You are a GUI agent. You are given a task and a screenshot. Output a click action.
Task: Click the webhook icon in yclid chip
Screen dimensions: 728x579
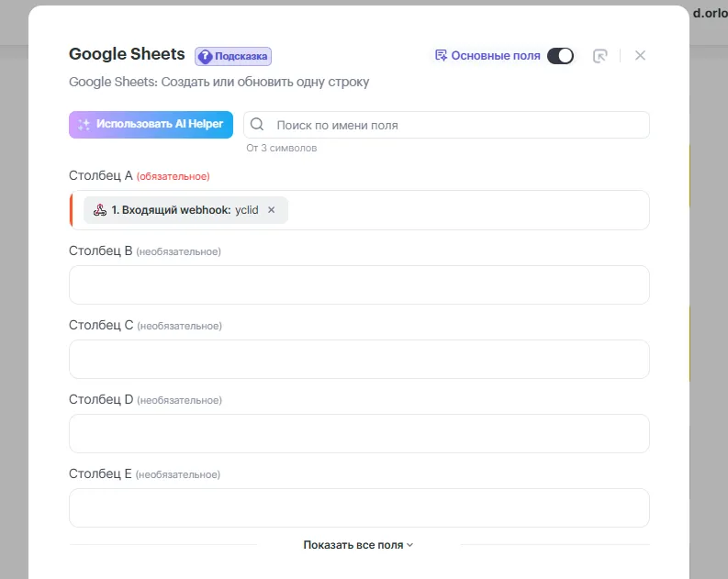pyautogui.click(x=100, y=210)
